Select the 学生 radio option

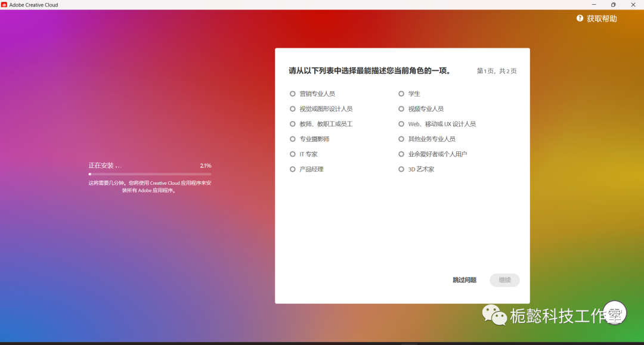(401, 94)
